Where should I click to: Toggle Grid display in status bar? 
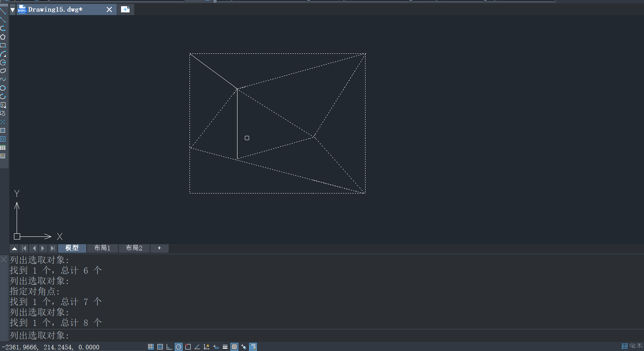tap(160, 347)
